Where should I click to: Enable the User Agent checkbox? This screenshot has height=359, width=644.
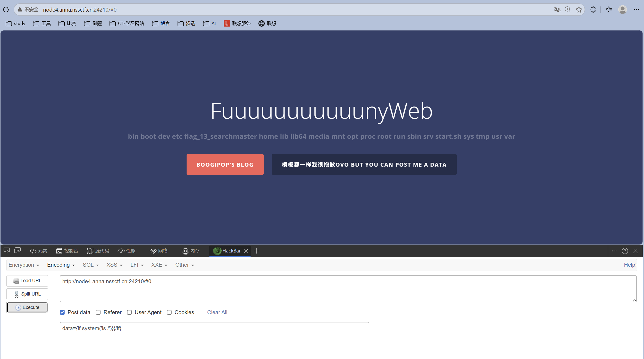pyautogui.click(x=129, y=312)
